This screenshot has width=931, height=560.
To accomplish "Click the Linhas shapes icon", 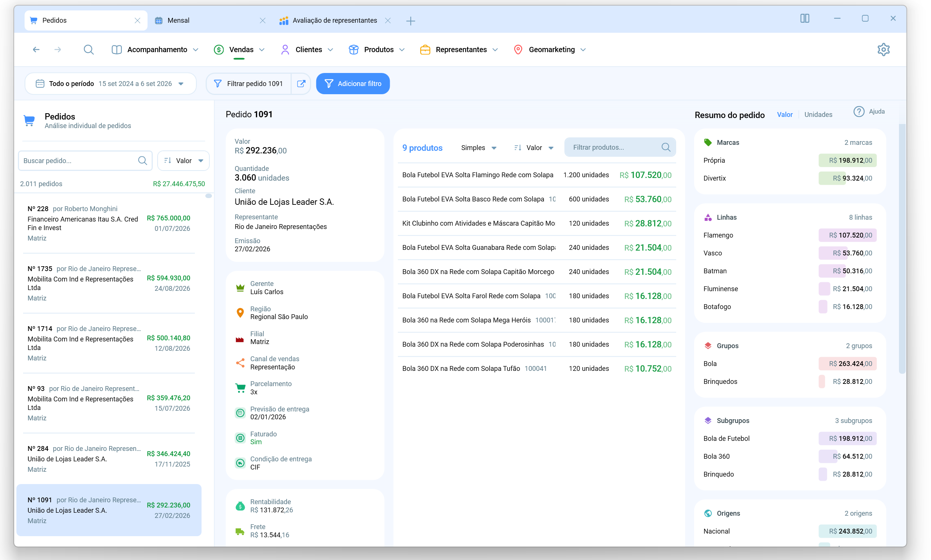I will [707, 217].
